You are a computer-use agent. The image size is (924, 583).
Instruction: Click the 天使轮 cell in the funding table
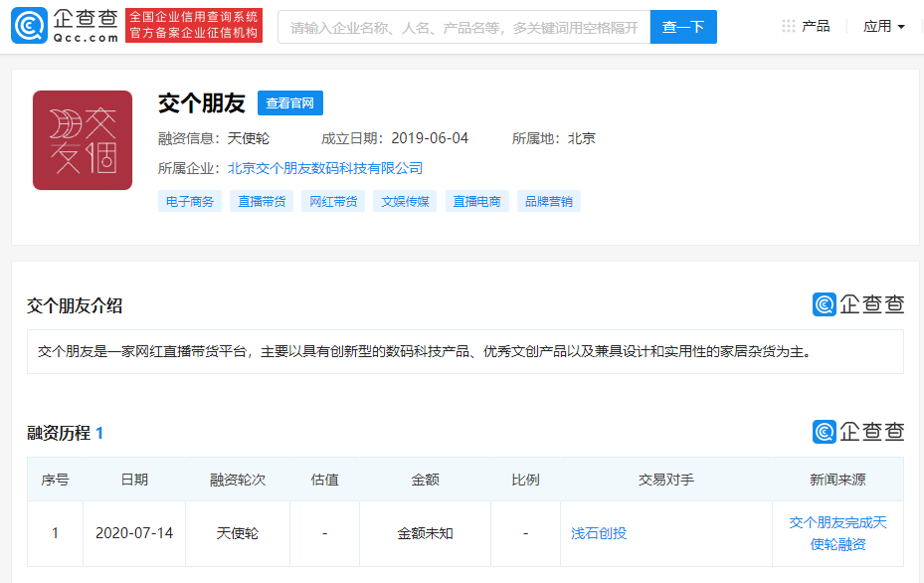(x=238, y=533)
